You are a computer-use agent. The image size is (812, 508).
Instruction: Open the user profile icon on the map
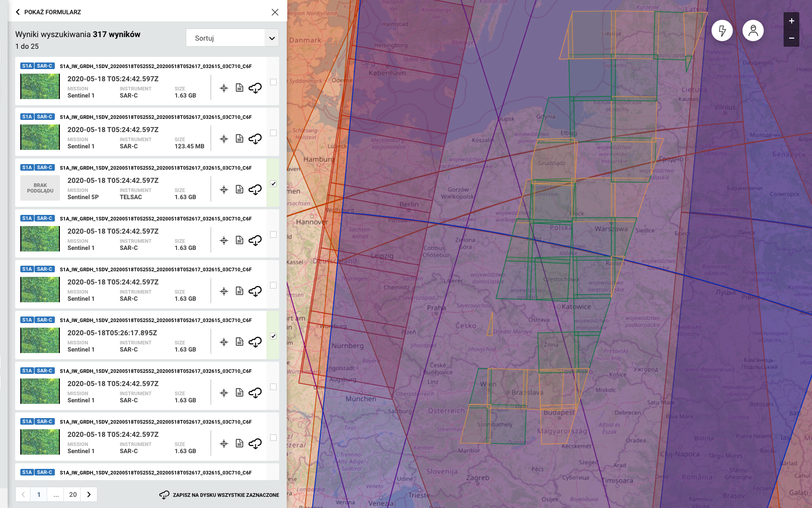[753, 30]
